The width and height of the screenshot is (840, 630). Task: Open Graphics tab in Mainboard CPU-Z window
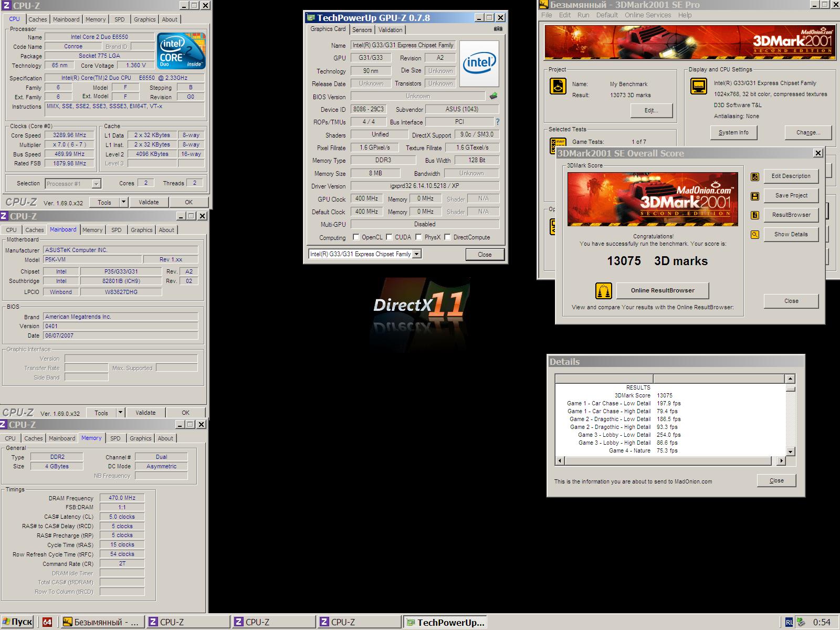point(141,230)
